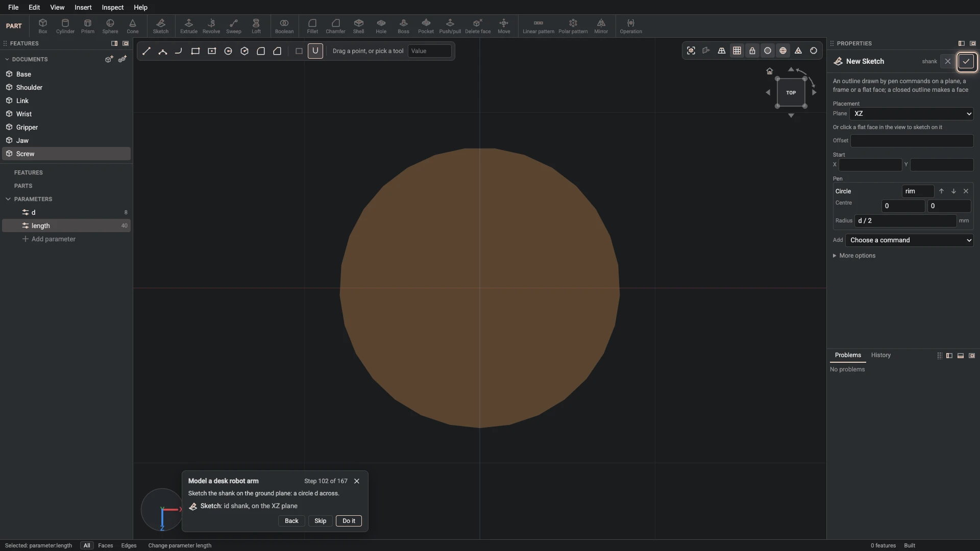Activate the Shell tool
The width and height of the screenshot is (980, 551).
[x=358, y=26]
